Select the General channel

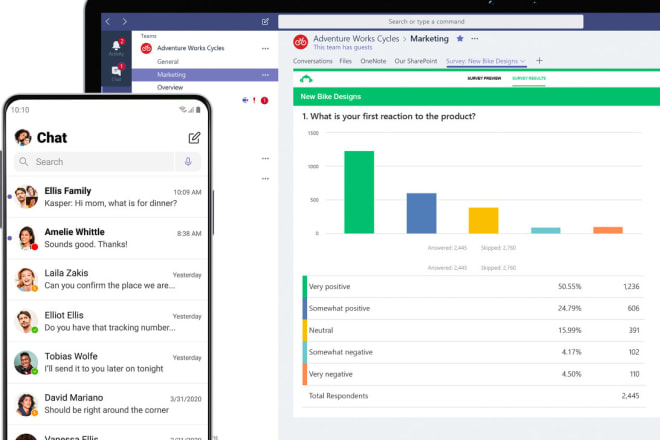coord(168,61)
